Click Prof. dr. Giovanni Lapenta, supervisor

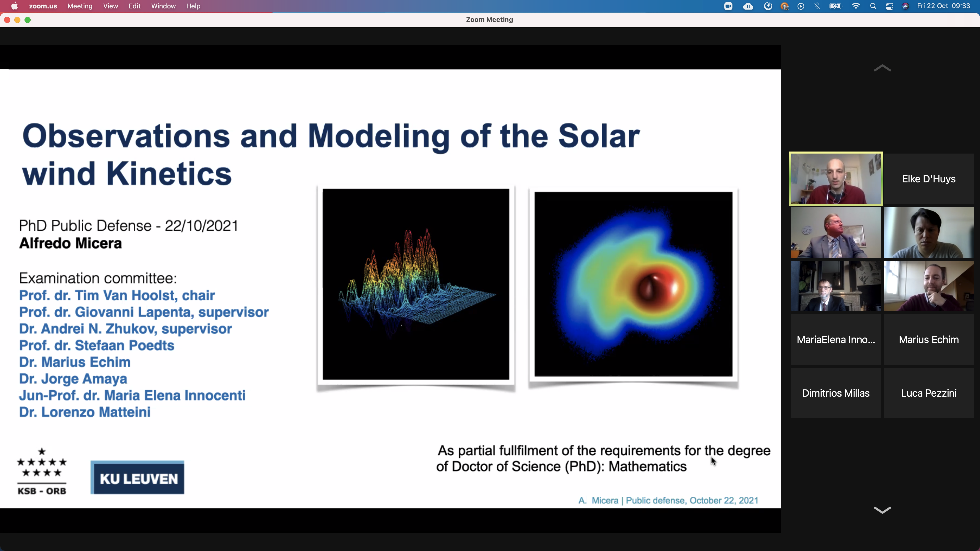click(144, 312)
